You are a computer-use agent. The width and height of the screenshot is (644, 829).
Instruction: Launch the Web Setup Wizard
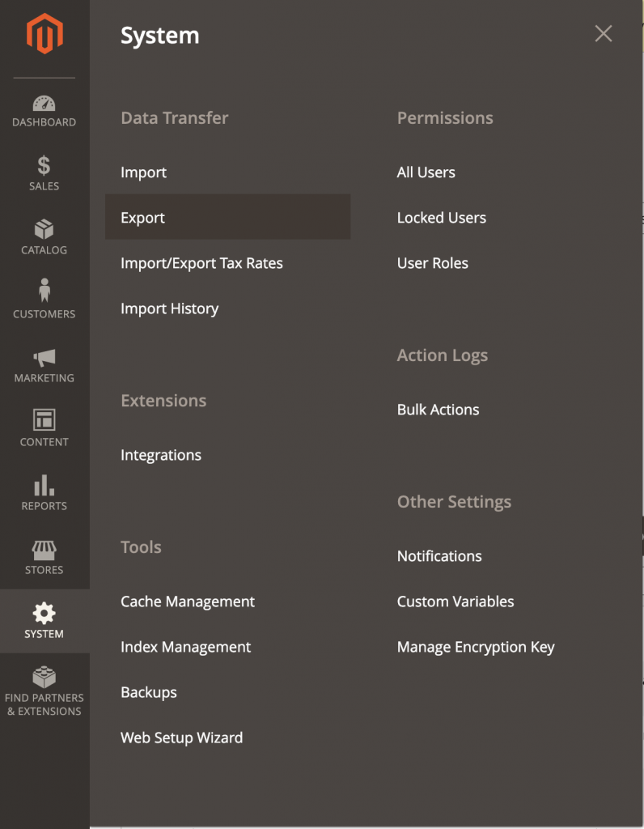pos(181,738)
